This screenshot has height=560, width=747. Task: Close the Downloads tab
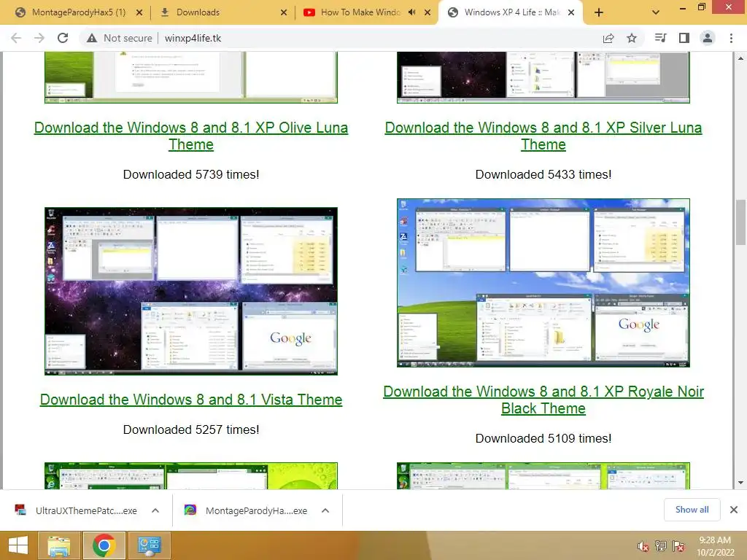click(284, 12)
